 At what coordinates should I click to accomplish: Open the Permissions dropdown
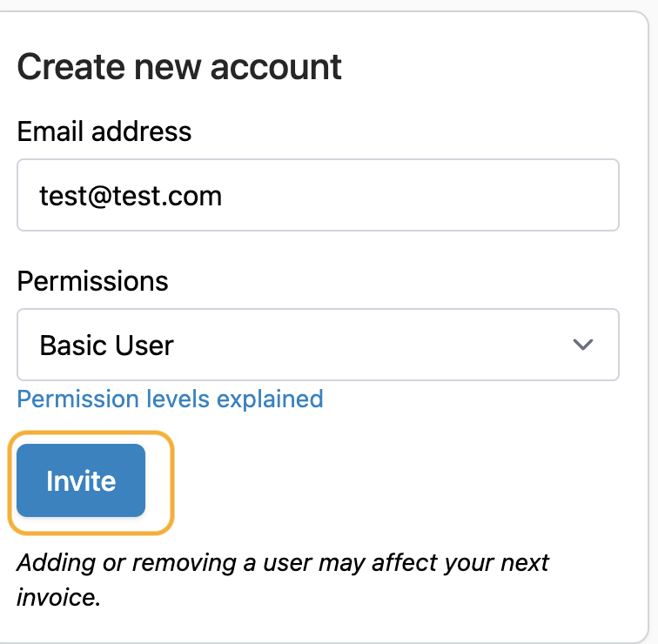(318, 345)
